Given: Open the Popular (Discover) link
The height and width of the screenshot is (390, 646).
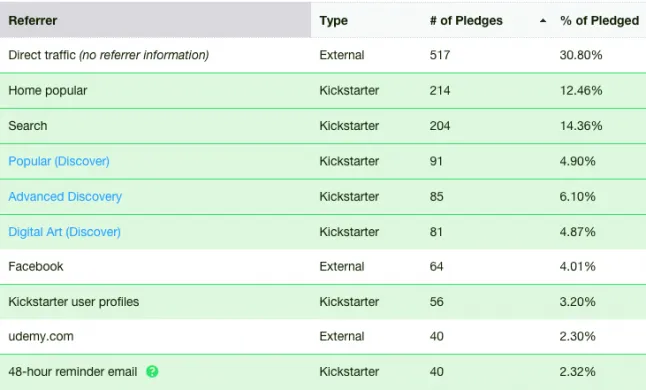Looking at the screenshot, I should coord(59,161).
